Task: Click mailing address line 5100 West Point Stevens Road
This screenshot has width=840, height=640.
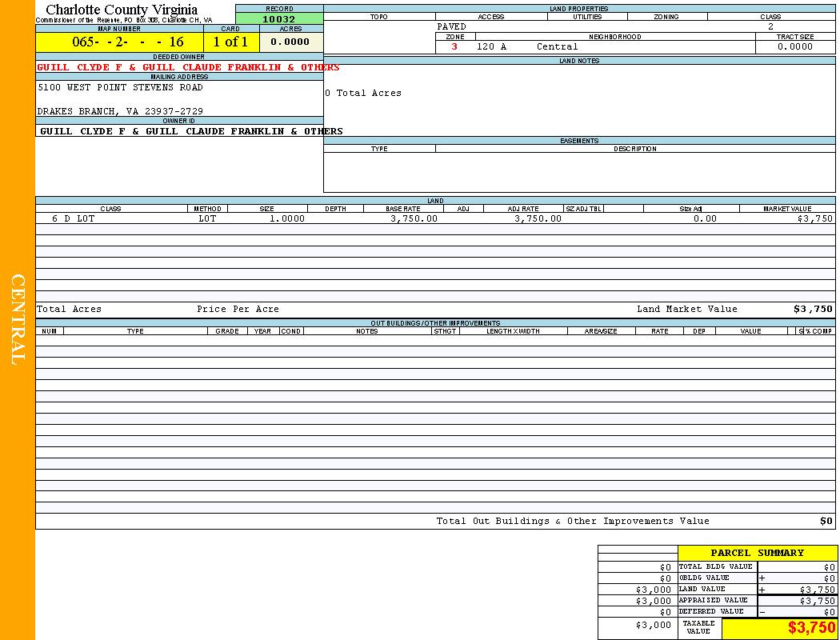Action: tap(120, 87)
